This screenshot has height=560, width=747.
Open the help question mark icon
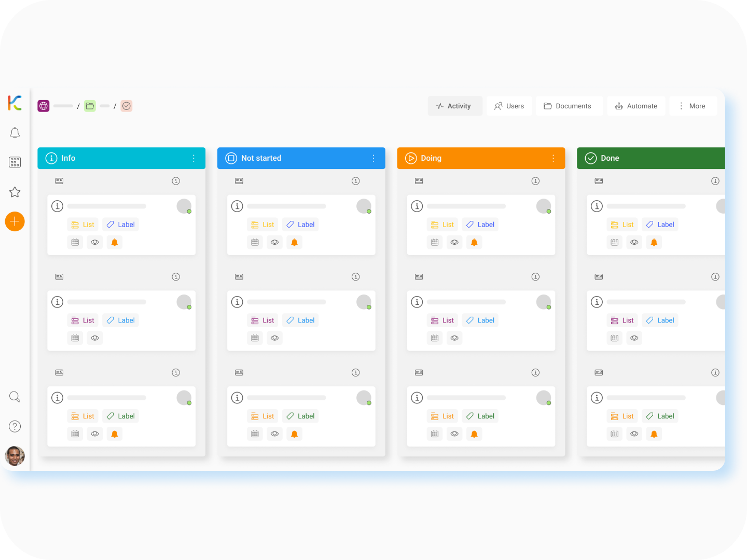coord(15,427)
